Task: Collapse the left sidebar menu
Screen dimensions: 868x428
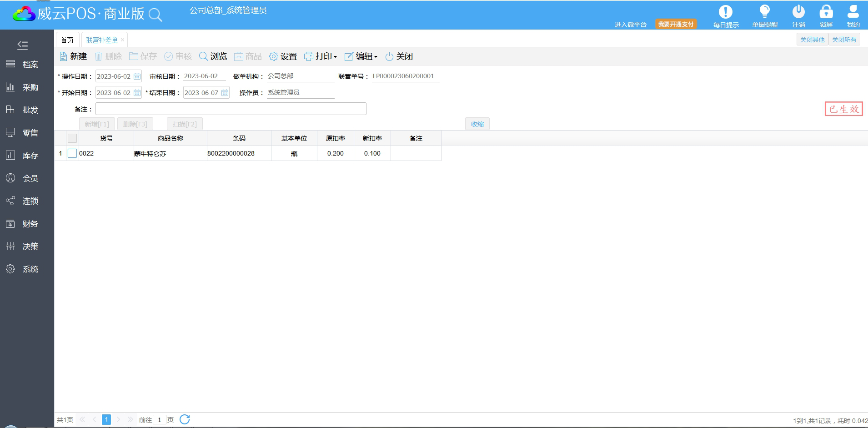Action: coord(22,45)
